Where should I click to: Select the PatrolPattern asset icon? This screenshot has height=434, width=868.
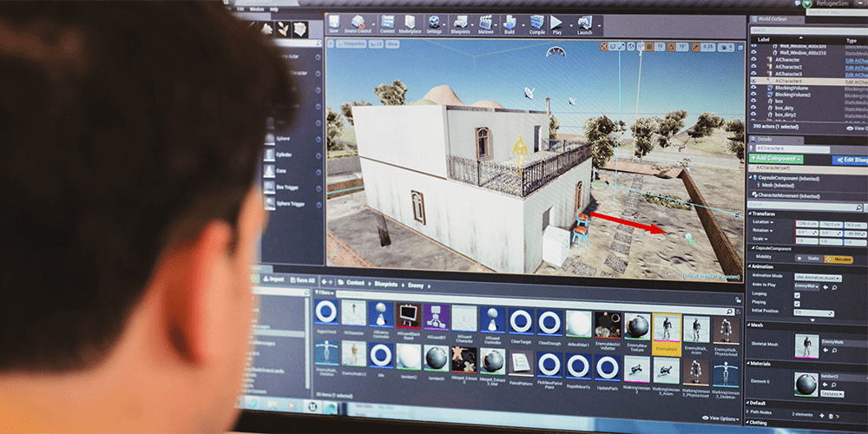coord(521,364)
